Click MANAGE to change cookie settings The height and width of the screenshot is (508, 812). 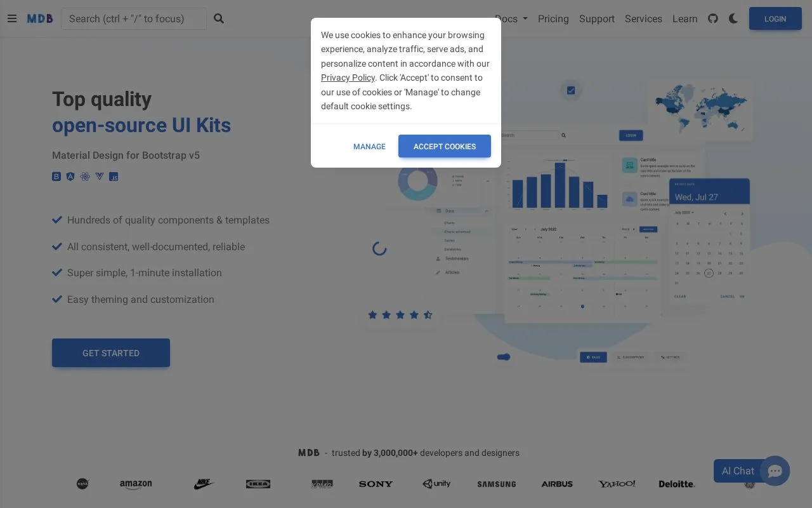369,146
